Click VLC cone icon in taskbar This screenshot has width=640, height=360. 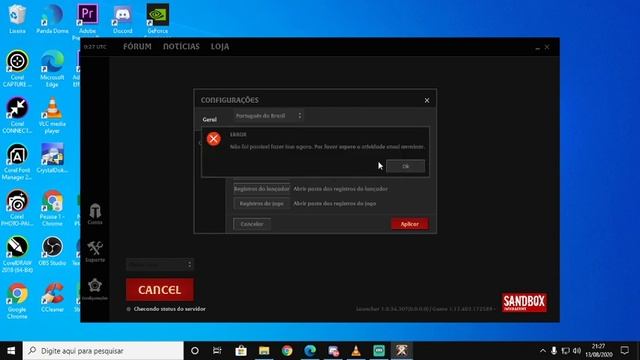coord(356,351)
